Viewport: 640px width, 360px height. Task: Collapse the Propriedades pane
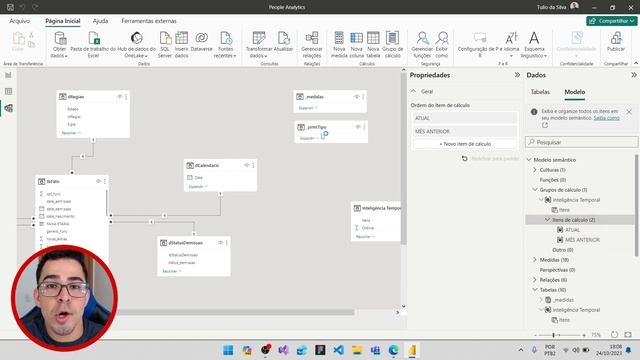point(517,75)
